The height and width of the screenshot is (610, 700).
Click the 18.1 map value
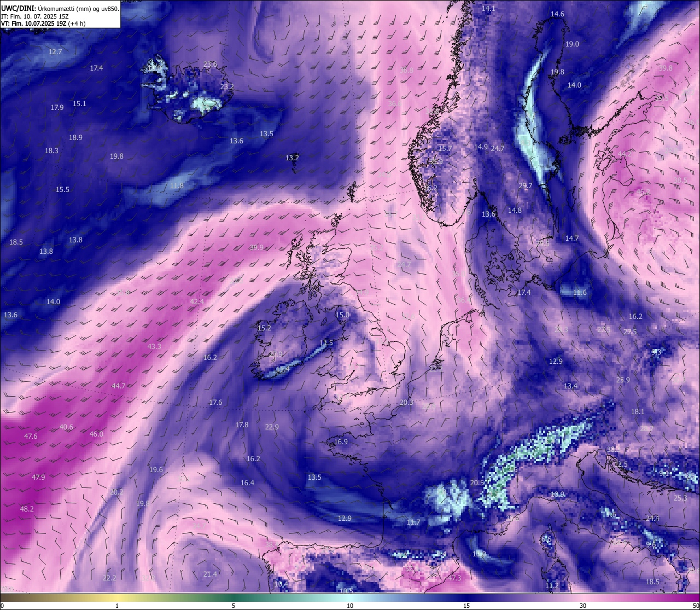[x=638, y=412]
